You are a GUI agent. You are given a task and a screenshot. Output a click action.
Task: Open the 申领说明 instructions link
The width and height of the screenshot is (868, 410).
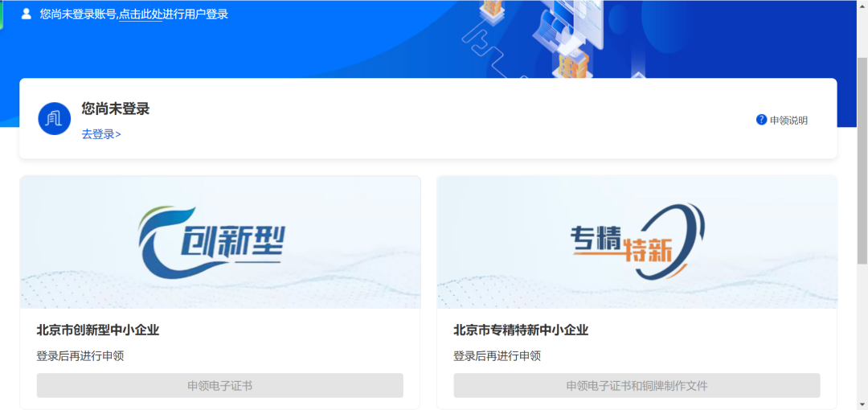pyautogui.click(x=789, y=121)
